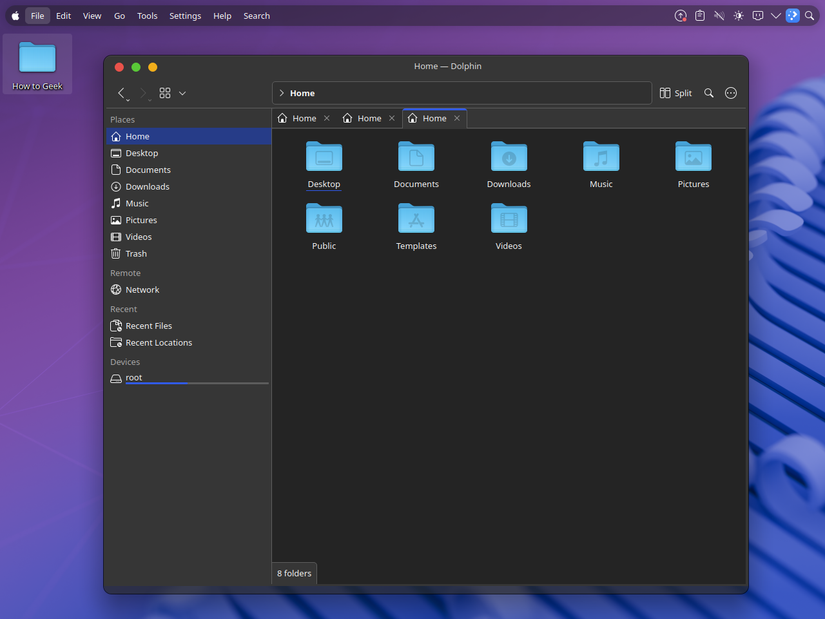
Task: Open the File menu
Action: [36, 15]
